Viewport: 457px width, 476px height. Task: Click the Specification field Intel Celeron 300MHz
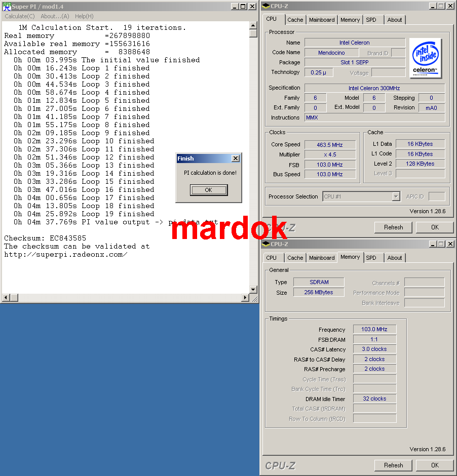[x=374, y=88]
